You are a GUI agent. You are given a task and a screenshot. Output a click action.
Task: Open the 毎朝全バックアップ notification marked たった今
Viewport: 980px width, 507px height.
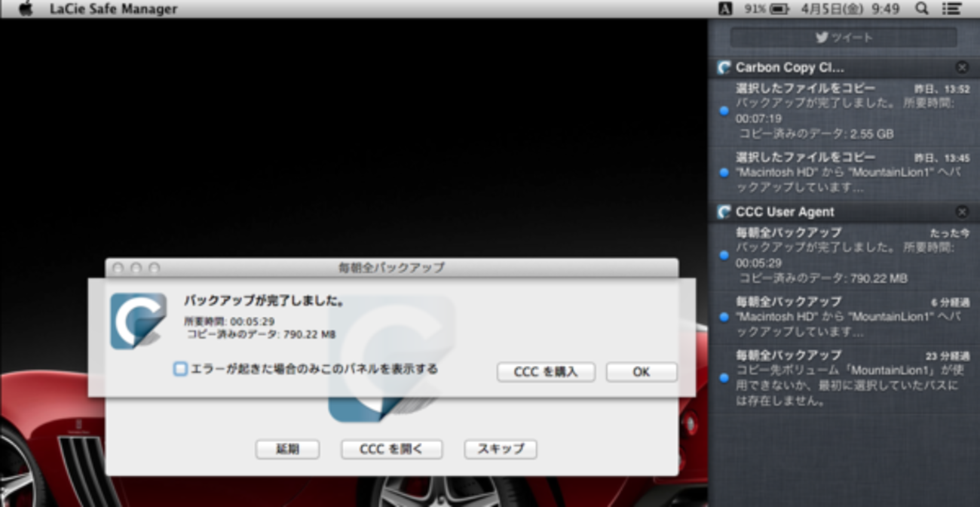click(x=844, y=255)
